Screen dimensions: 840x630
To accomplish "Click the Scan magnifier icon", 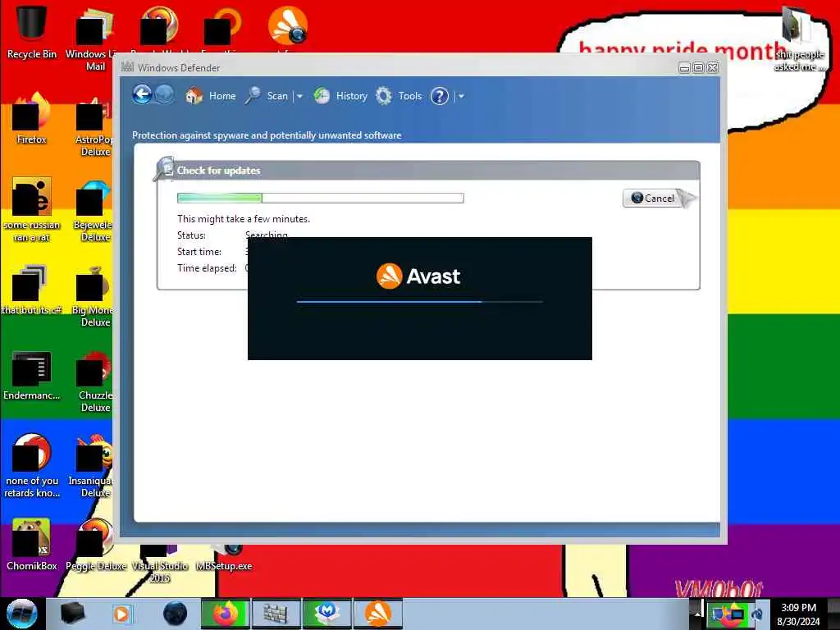I will pos(253,96).
